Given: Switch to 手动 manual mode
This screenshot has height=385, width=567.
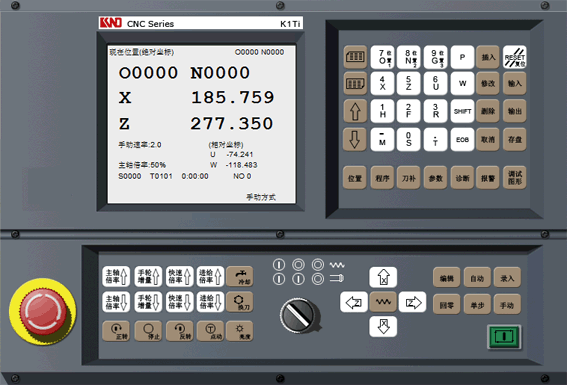Looking at the screenshot, I should click(507, 305).
